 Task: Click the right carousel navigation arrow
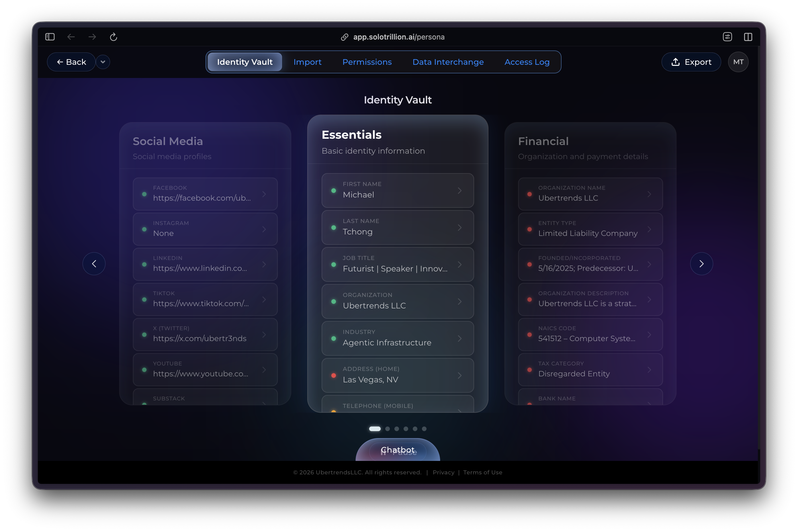pyautogui.click(x=701, y=263)
